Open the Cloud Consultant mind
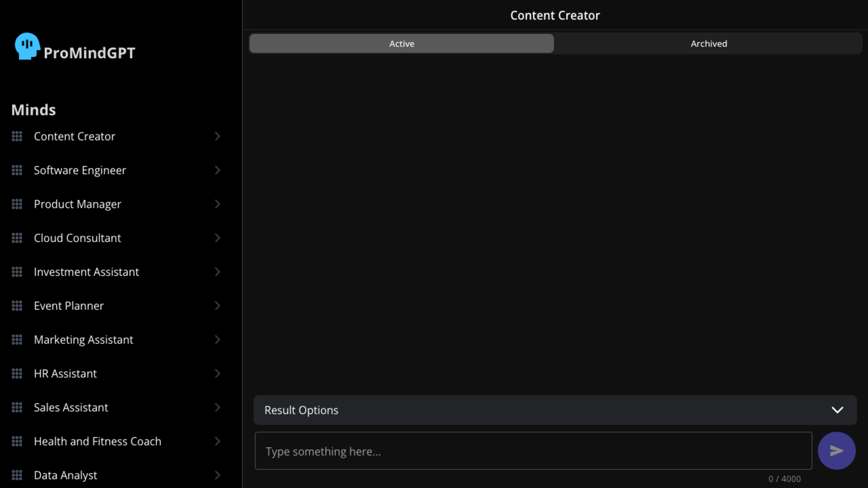 point(77,238)
